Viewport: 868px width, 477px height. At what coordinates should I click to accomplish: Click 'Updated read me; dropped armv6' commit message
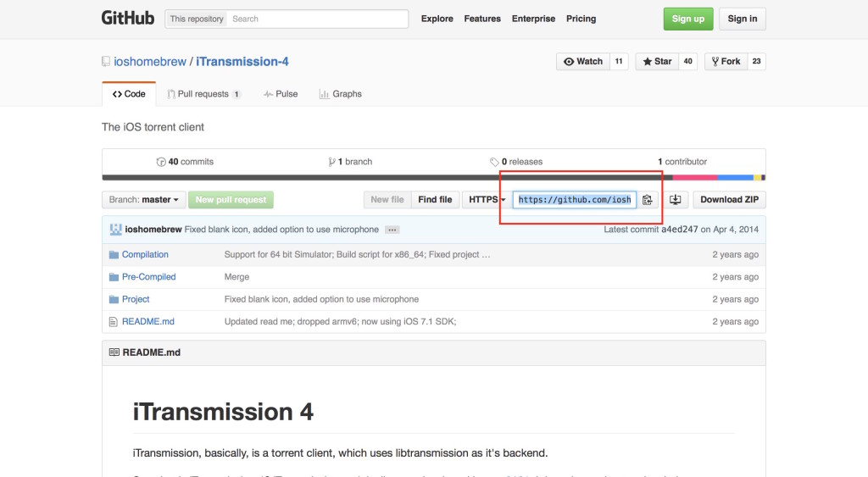pos(340,321)
